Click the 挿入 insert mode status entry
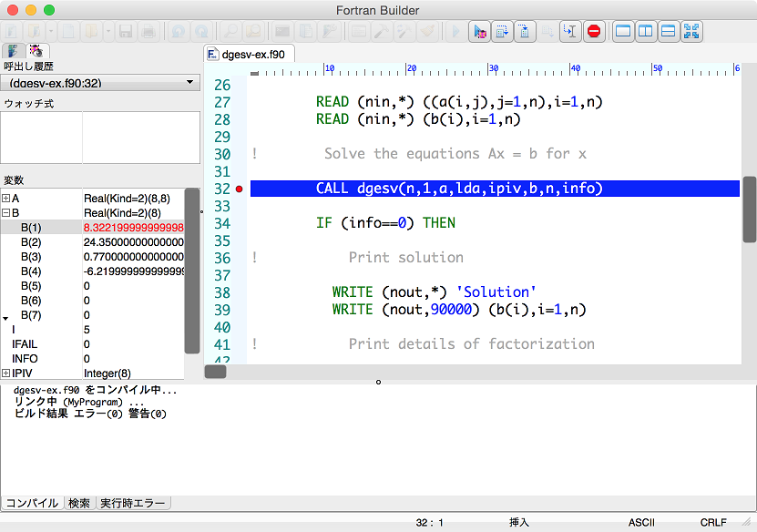Screen dimensions: 757x532 (x=519, y=522)
